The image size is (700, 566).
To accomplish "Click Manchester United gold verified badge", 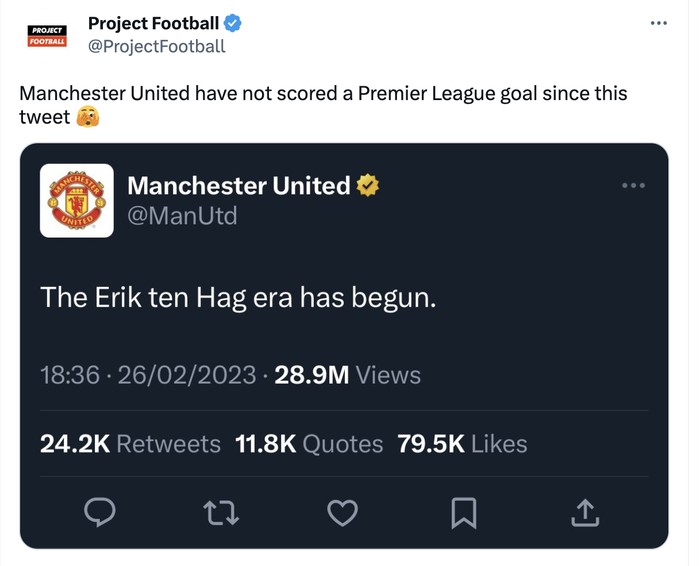I will [x=368, y=185].
